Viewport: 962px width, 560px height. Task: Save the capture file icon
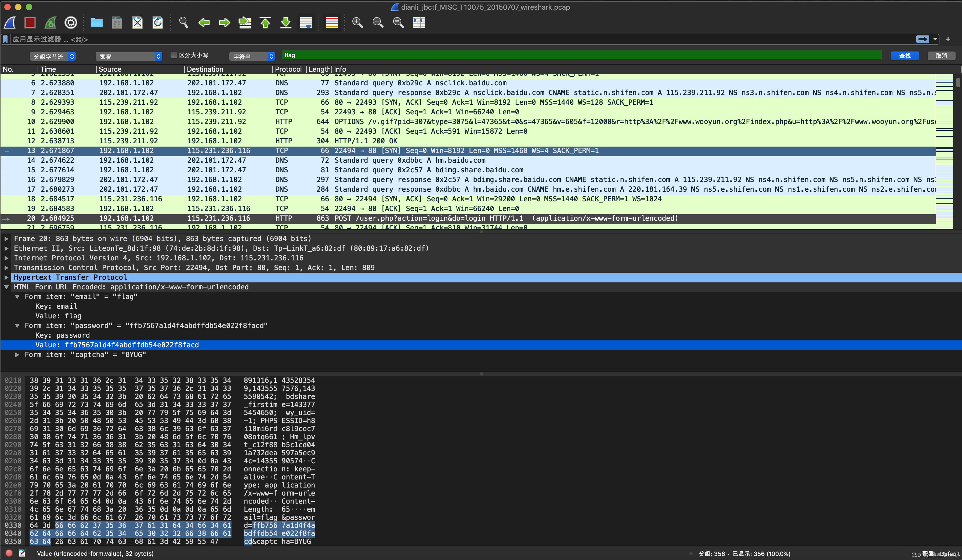(117, 23)
